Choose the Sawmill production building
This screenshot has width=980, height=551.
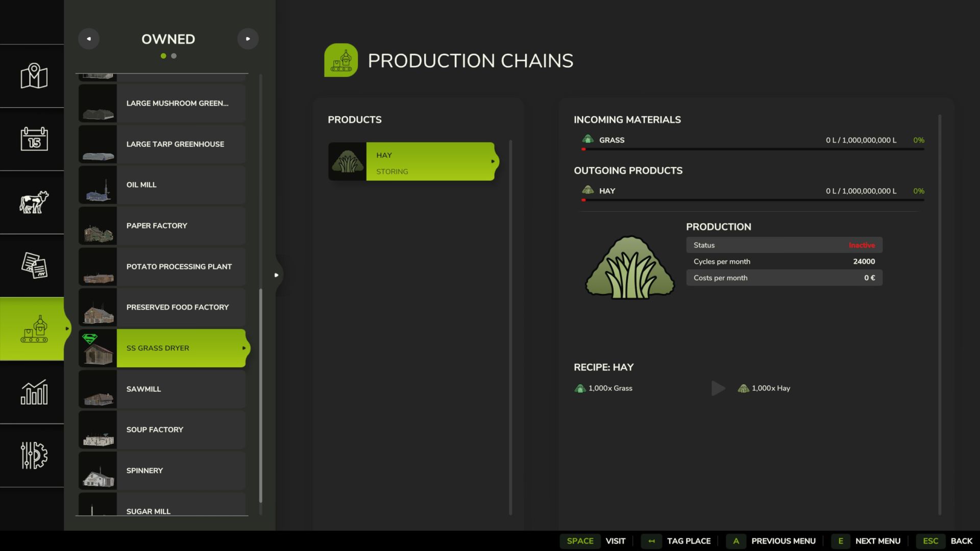pyautogui.click(x=162, y=389)
